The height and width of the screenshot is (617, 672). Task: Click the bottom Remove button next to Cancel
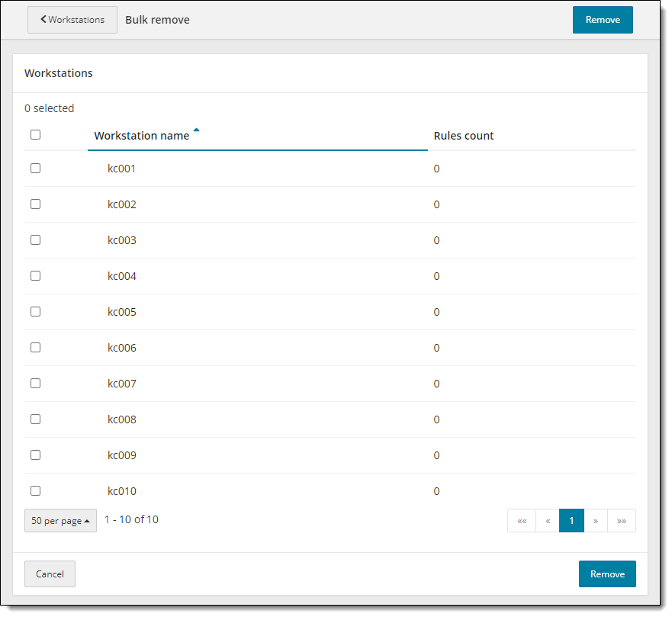pyautogui.click(x=607, y=574)
